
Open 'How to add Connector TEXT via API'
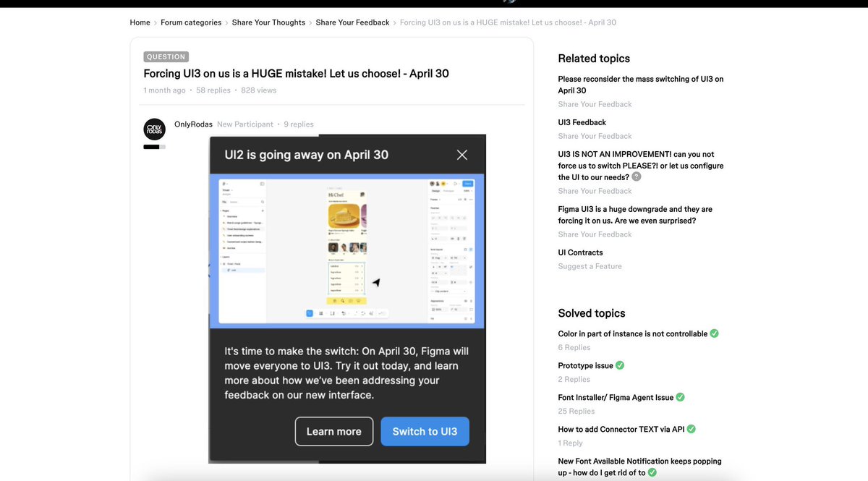coord(621,429)
